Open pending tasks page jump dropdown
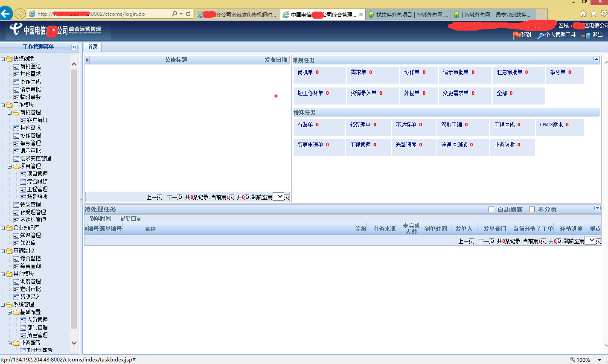 click(590, 240)
